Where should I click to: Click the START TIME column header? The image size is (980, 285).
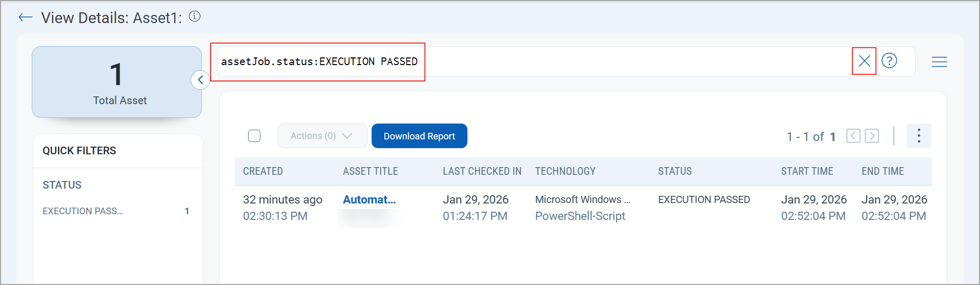point(807,171)
